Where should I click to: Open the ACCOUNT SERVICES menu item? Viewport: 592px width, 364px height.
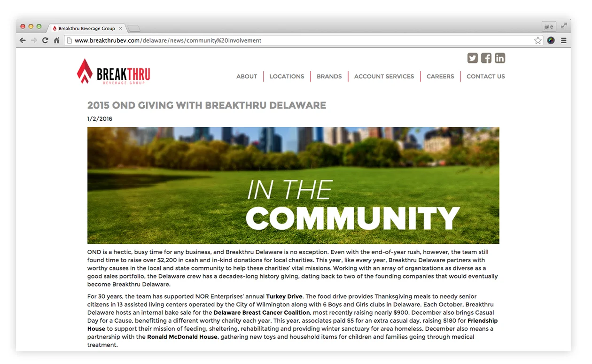384,77
